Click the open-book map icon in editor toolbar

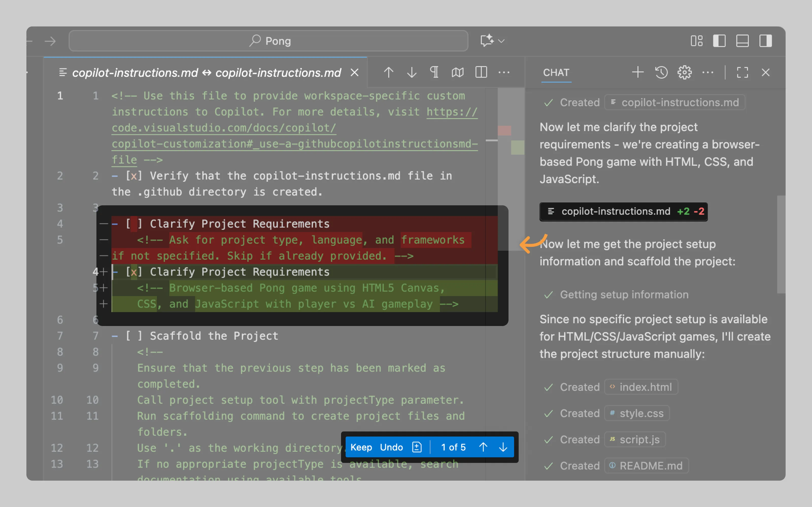(458, 73)
